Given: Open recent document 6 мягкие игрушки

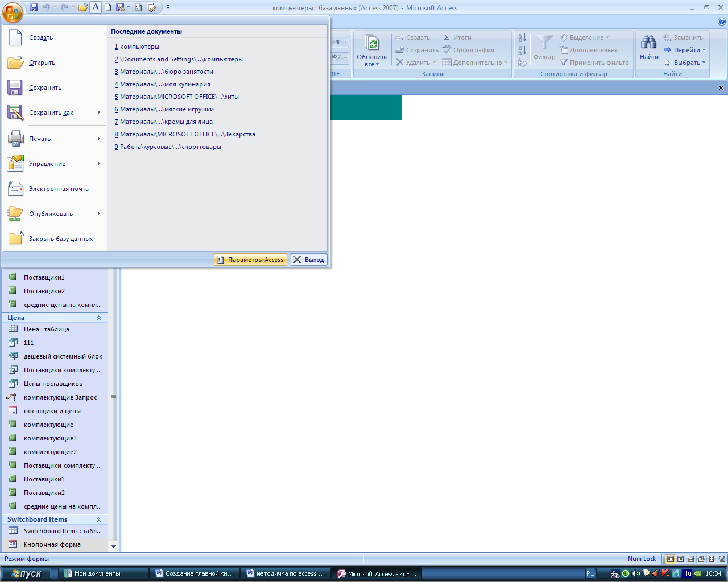Looking at the screenshot, I should pos(164,109).
